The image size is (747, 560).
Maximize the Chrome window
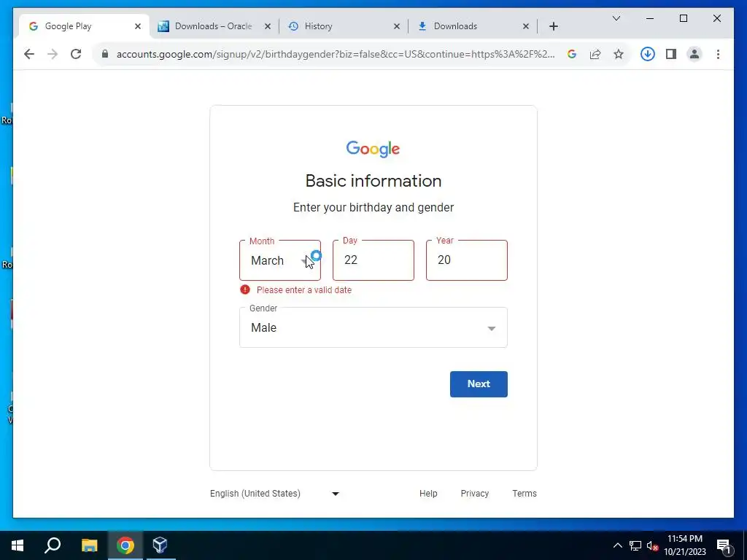(x=683, y=18)
